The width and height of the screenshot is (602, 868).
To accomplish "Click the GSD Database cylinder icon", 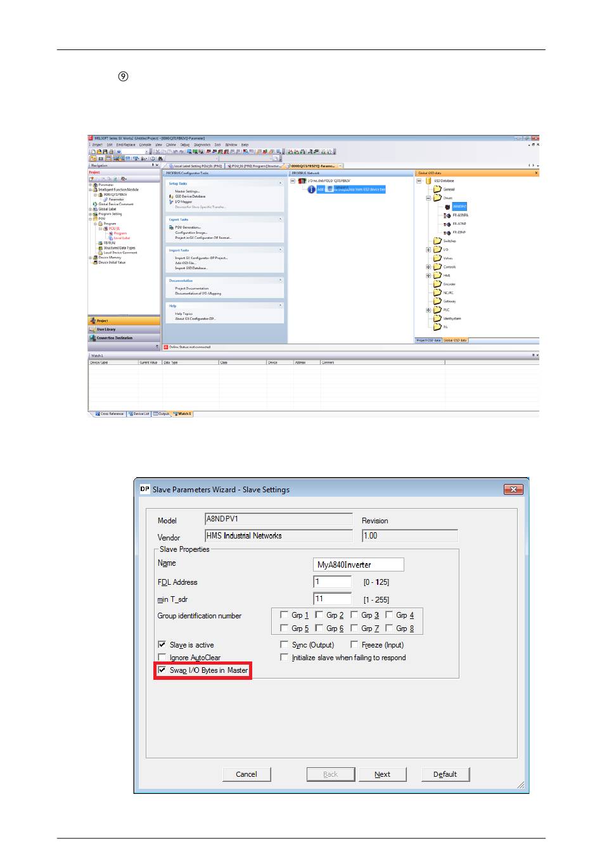I will 428,181.
